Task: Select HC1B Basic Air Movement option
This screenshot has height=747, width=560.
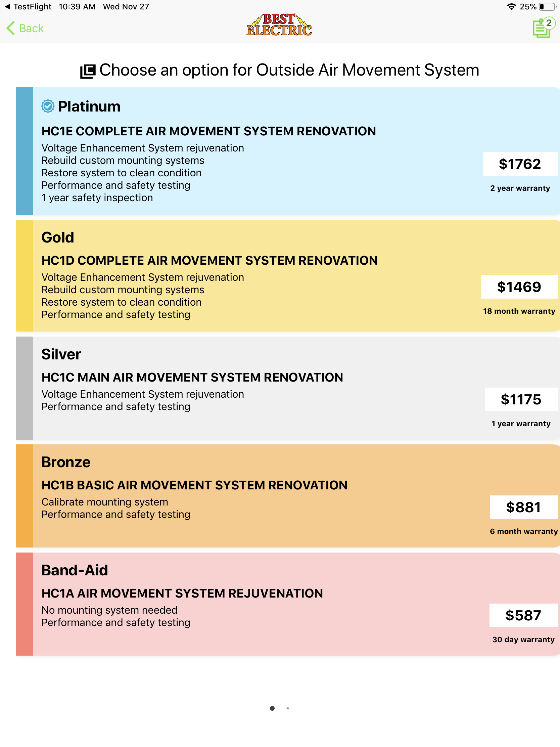Action: [x=194, y=485]
